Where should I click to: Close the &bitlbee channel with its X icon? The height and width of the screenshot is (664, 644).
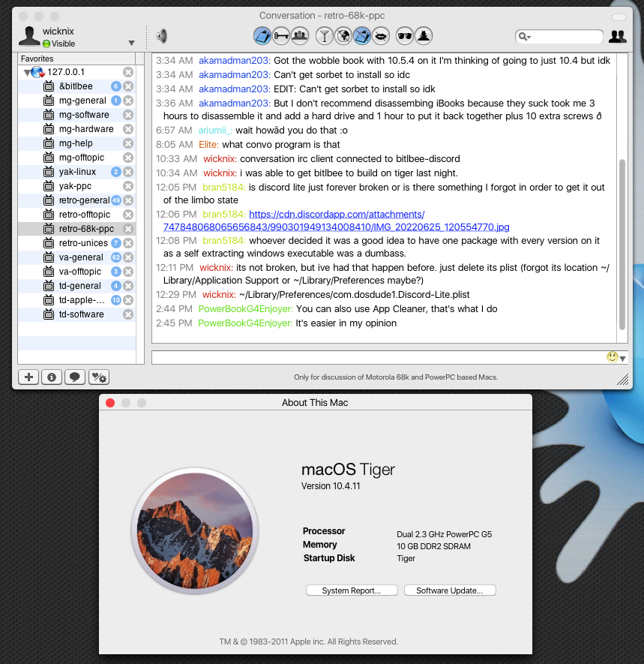(128, 86)
